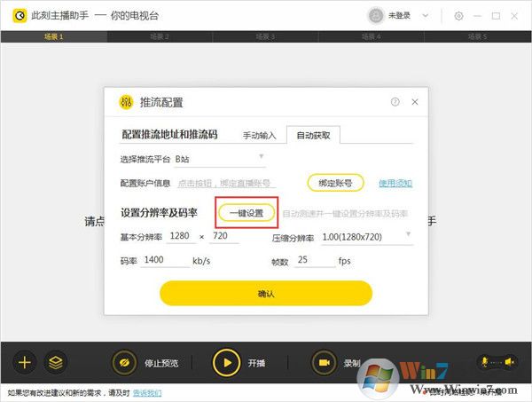This screenshot has height=402, width=532.
Task: Open help icon in 推流配置 dialog
Action: click(x=395, y=102)
